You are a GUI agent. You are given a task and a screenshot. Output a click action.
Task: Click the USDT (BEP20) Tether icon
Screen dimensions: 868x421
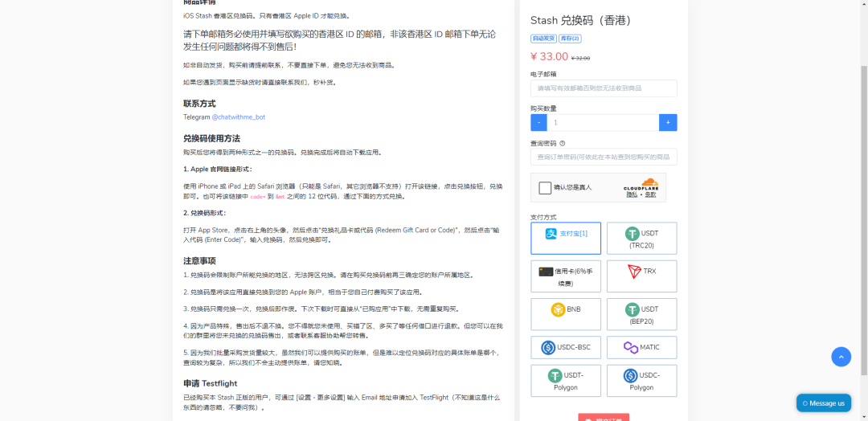[x=633, y=309]
